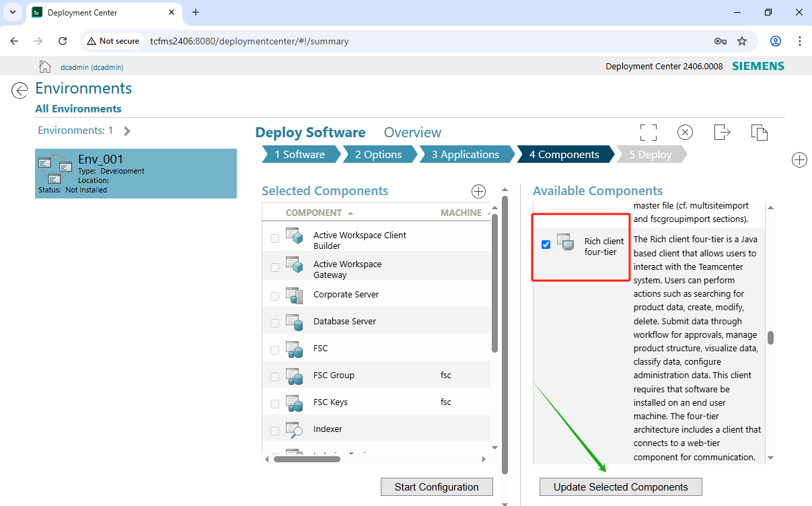Click the browser address bar URL

click(x=249, y=41)
